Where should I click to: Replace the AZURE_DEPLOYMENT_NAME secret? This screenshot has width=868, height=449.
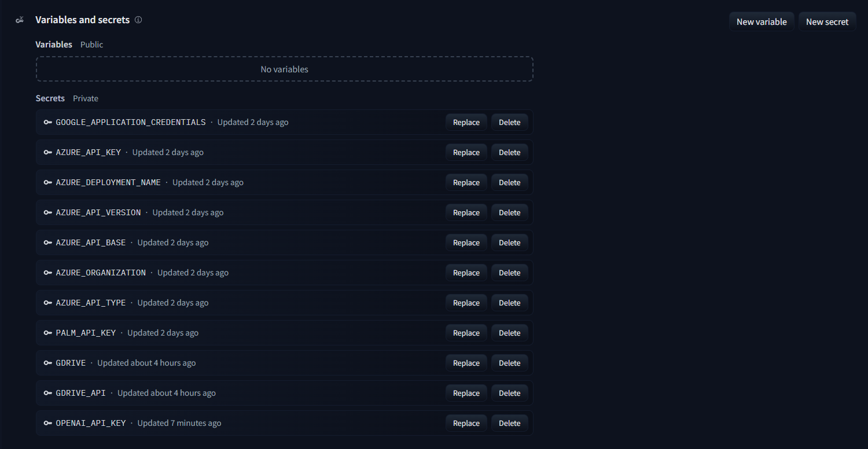(x=466, y=182)
